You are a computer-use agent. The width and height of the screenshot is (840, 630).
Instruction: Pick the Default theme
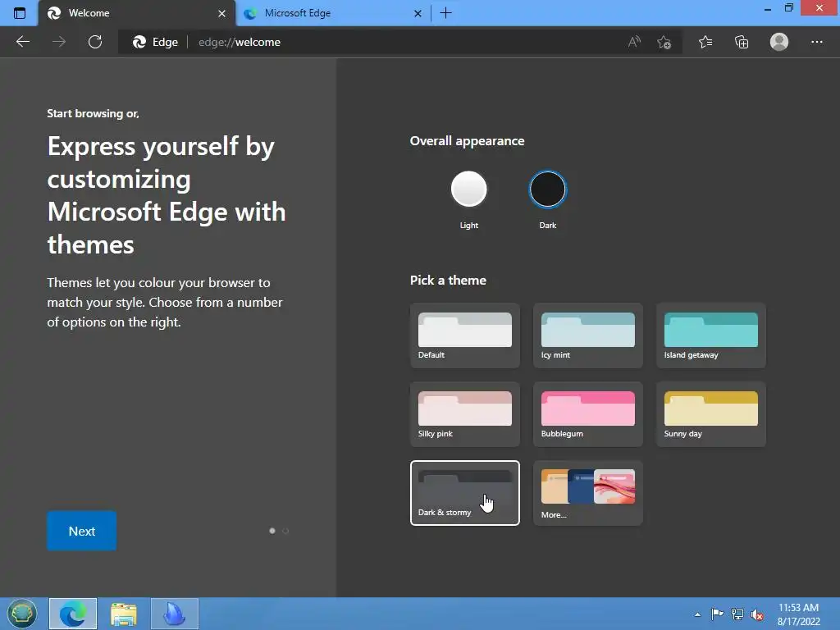(465, 336)
